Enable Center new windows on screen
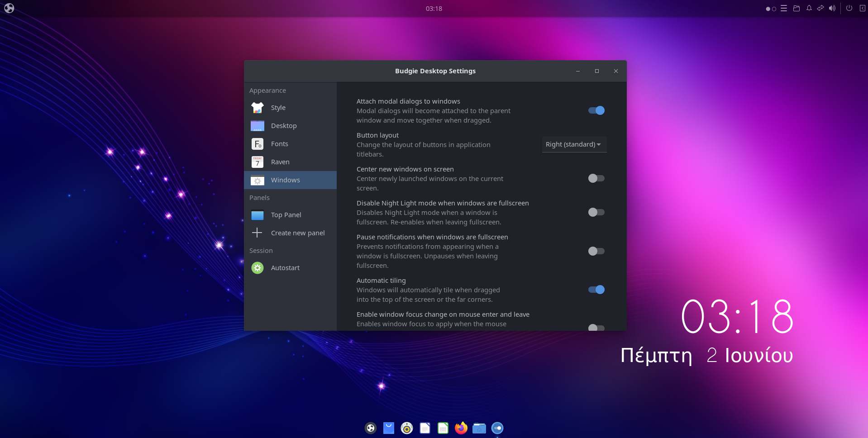868x438 pixels. pyautogui.click(x=596, y=178)
